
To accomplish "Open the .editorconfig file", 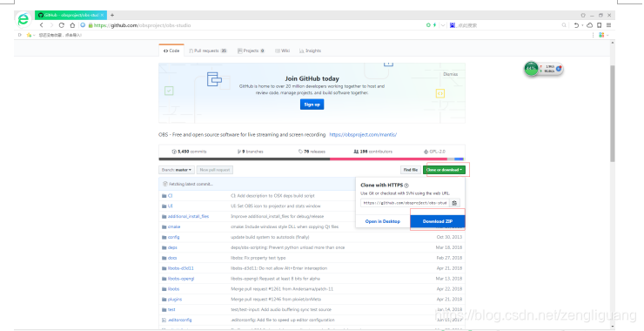I will (x=179, y=320).
